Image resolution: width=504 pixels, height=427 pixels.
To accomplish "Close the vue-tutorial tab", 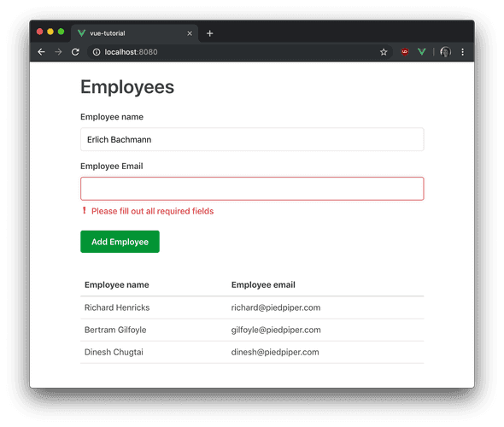I will [x=190, y=33].
